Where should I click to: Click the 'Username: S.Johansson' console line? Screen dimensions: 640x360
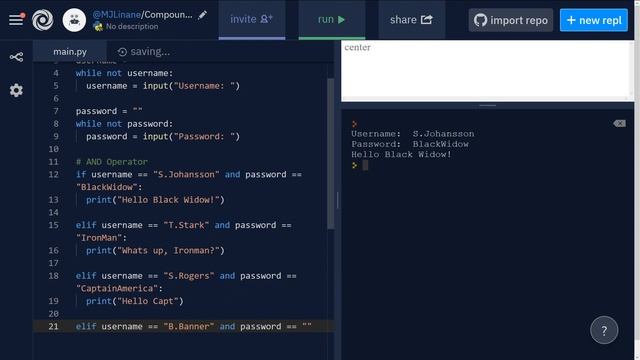pos(413,134)
